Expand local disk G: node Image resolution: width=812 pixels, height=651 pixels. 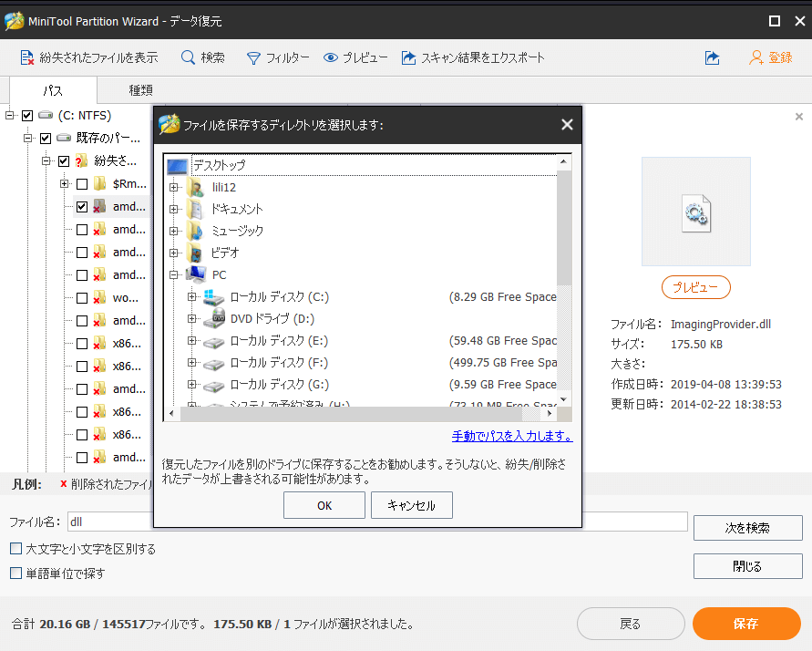pyautogui.click(x=191, y=384)
